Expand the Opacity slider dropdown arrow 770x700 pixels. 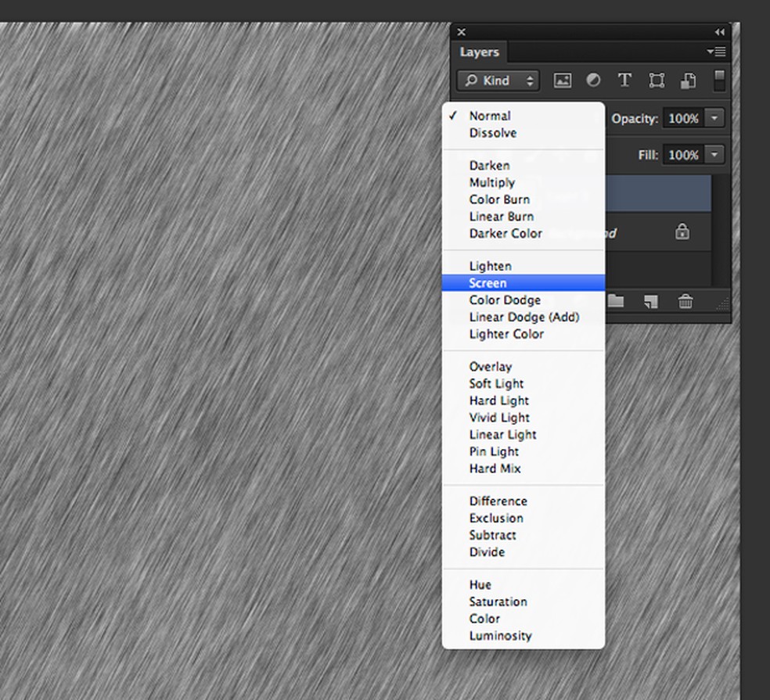(x=715, y=118)
